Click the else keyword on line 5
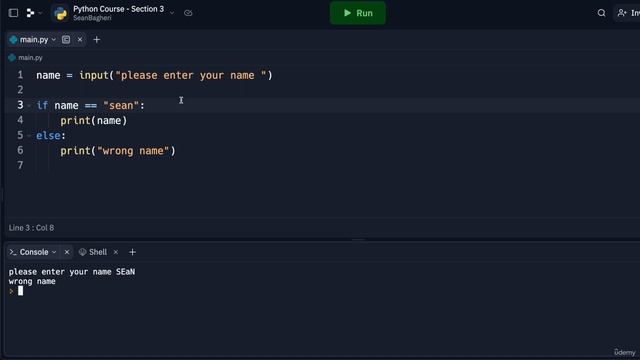Image resolution: width=640 pixels, height=360 pixels. 48,136
